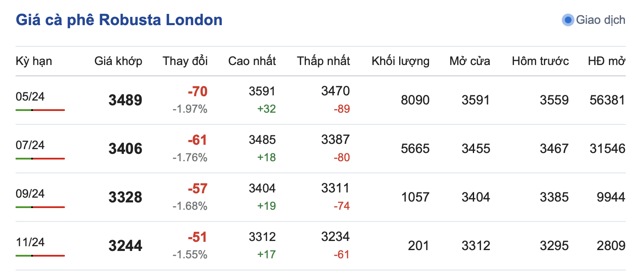Sort by the Khối lượng column header
The width and height of the screenshot is (644, 280).
coord(400,61)
